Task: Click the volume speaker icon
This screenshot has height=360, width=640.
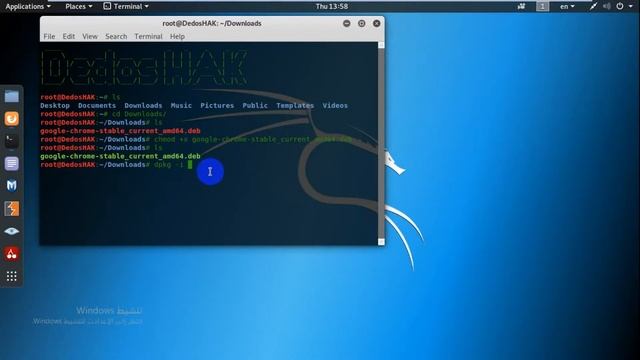Action: (x=607, y=7)
